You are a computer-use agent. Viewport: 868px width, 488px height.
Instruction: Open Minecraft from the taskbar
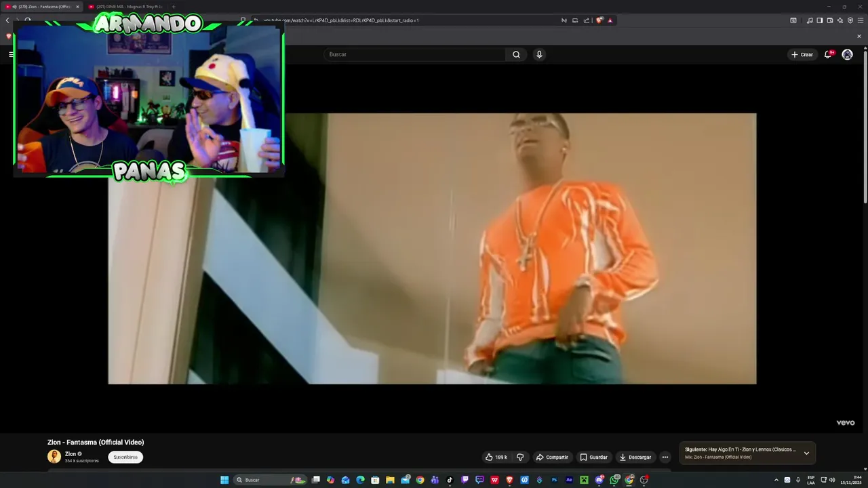point(584,480)
